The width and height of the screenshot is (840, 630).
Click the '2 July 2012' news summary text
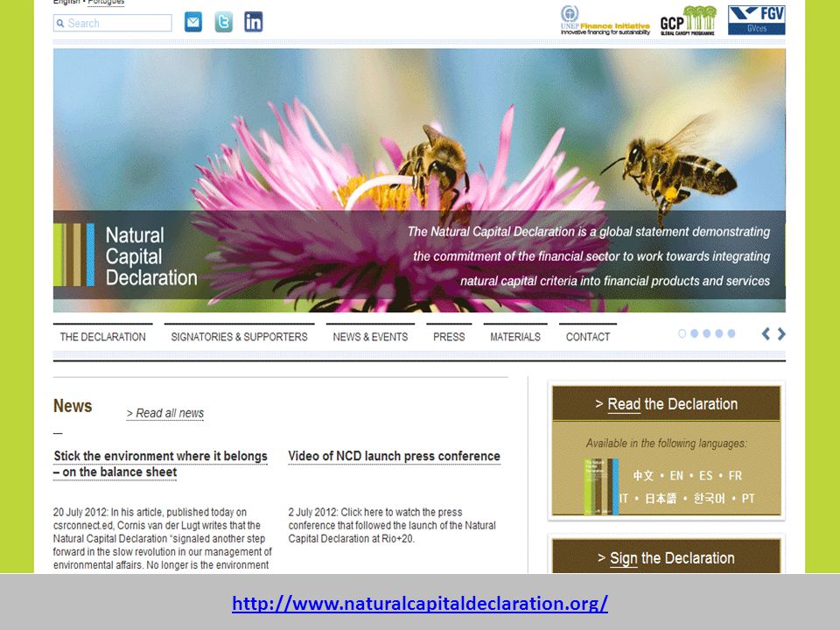392,526
